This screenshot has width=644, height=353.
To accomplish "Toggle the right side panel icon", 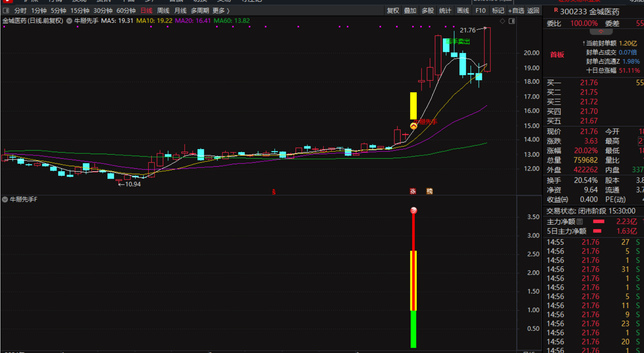I will click(x=512, y=21).
